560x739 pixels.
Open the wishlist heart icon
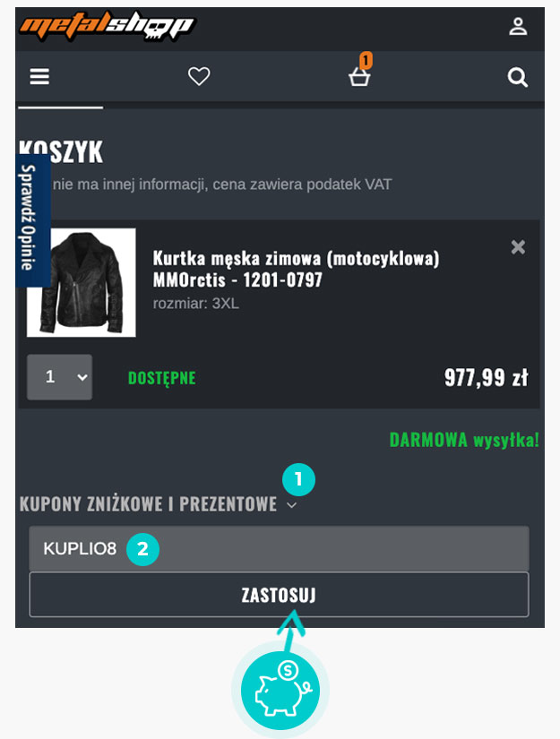pos(199,76)
